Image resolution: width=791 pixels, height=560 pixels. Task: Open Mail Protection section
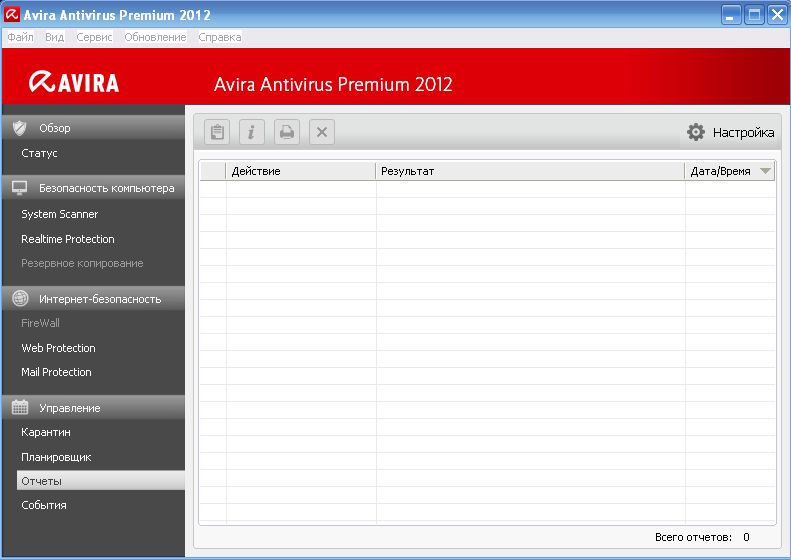pyautogui.click(x=56, y=372)
